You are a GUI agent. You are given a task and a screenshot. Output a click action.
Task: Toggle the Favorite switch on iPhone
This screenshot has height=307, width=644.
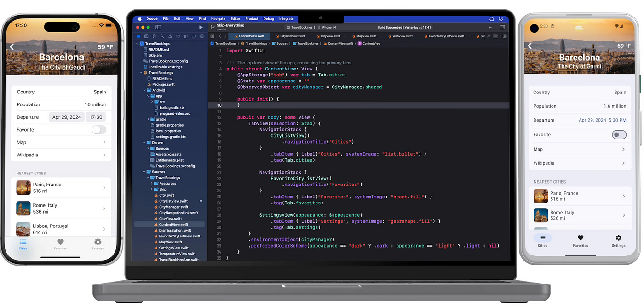tap(98, 130)
